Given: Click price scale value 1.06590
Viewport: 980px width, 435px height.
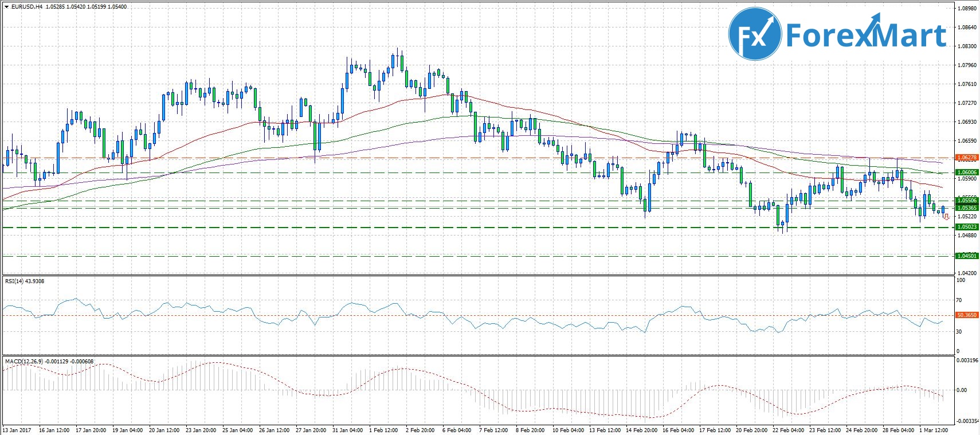Looking at the screenshot, I should [967, 141].
